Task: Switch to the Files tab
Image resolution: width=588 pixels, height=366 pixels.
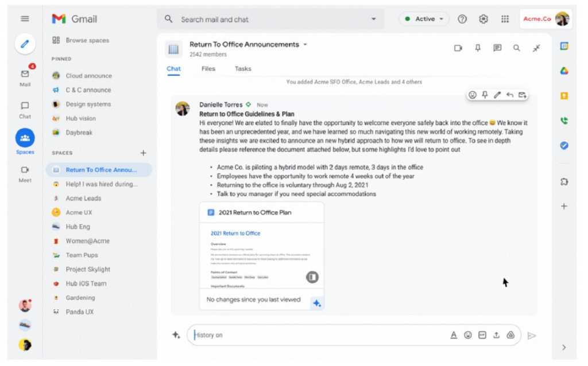Action: [208, 69]
